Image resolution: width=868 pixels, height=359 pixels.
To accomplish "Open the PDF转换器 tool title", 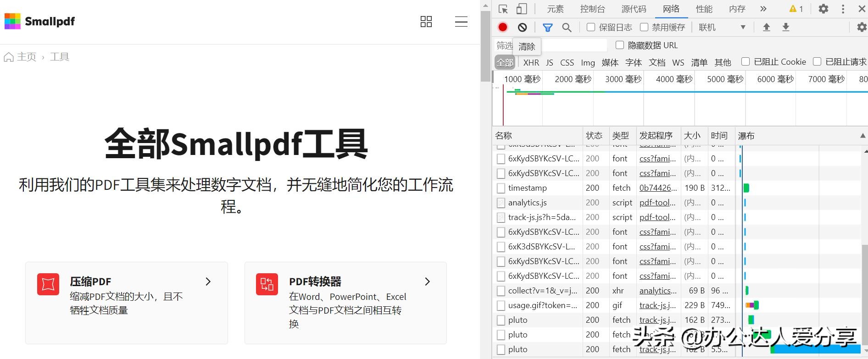I will pos(315,282).
